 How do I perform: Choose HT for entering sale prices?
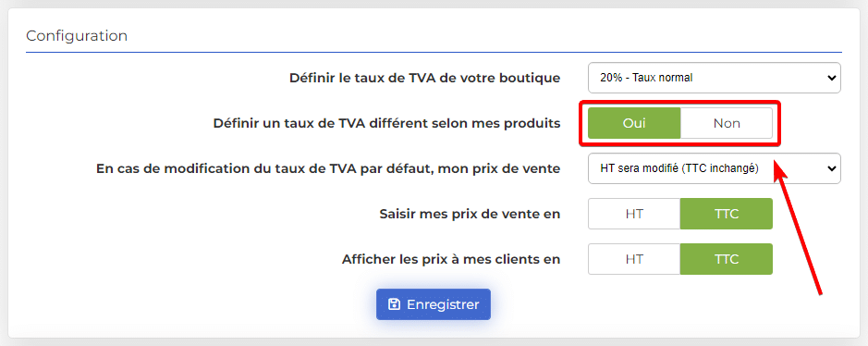[634, 214]
